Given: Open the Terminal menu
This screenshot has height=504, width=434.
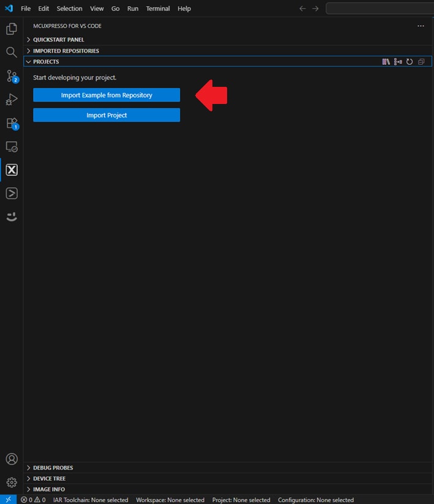Looking at the screenshot, I should (158, 9).
